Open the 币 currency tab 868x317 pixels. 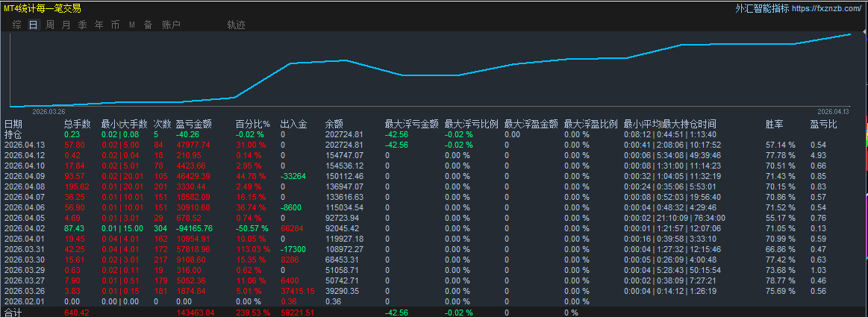coord(115,25)
